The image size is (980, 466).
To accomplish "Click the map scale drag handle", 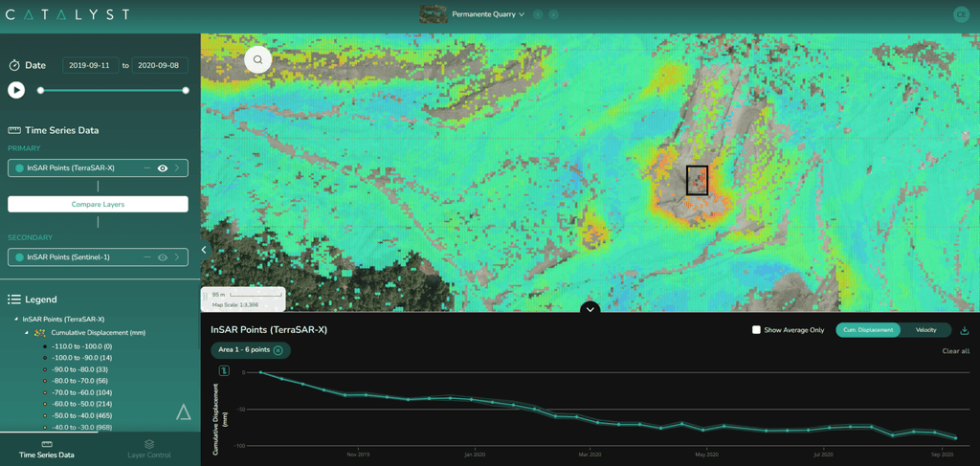I will tap(206, 299).
